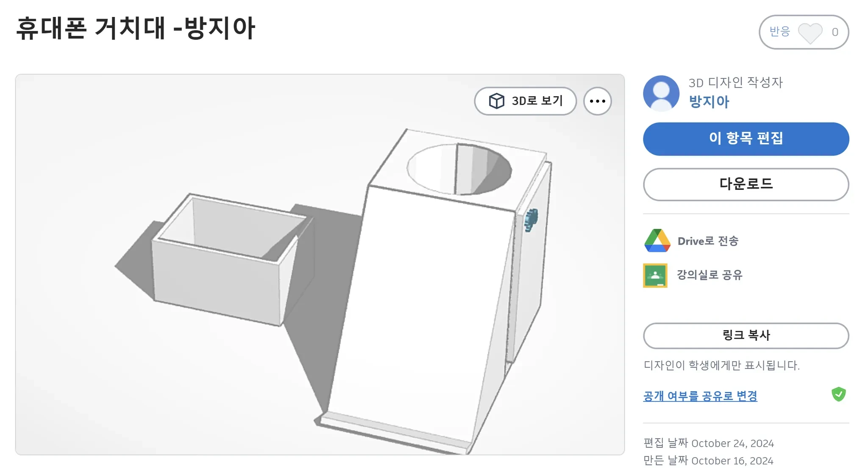The width and height of the screenshot is (868, 470).
Task: Click the author avatar icon
Action: pos(661,93)
